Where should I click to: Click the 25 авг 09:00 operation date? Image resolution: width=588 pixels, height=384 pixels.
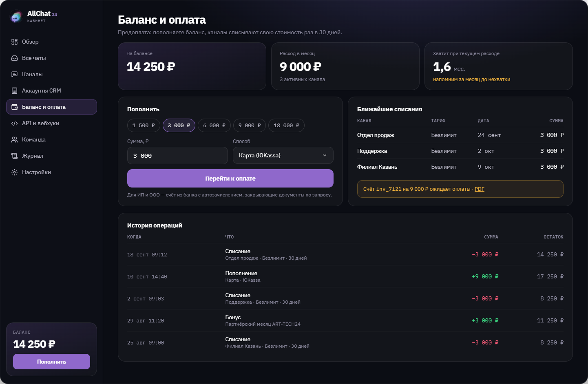[146, 343]
